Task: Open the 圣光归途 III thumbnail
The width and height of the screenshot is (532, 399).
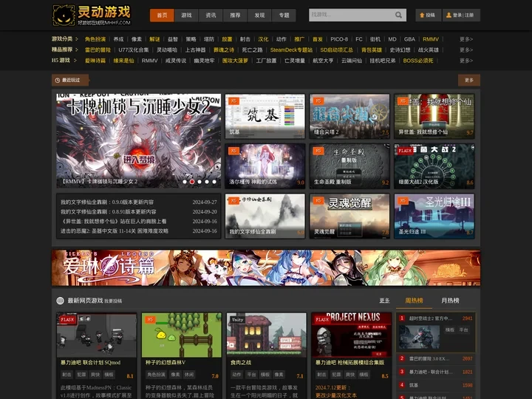Action: click(434, 216)
